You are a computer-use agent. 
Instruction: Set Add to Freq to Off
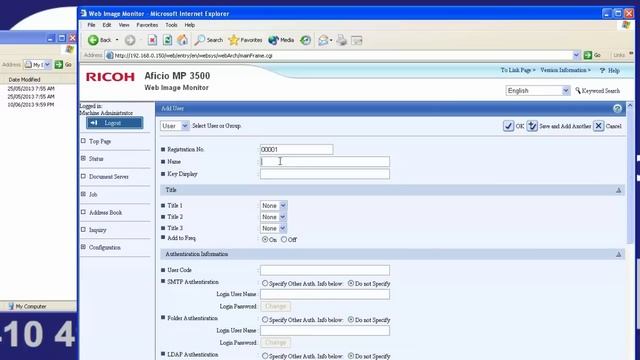[284, 240]
